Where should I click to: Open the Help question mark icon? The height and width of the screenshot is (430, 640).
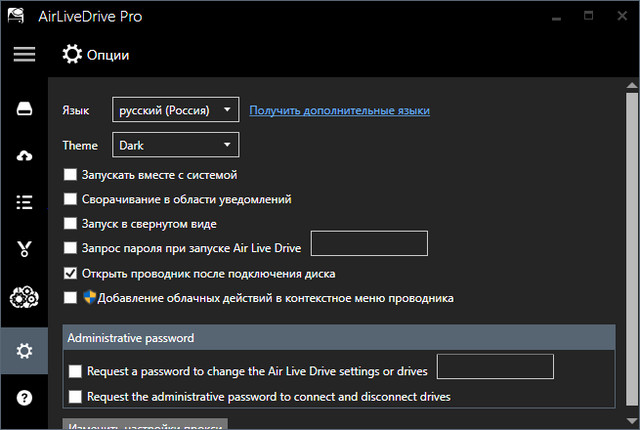pos(24,397)
